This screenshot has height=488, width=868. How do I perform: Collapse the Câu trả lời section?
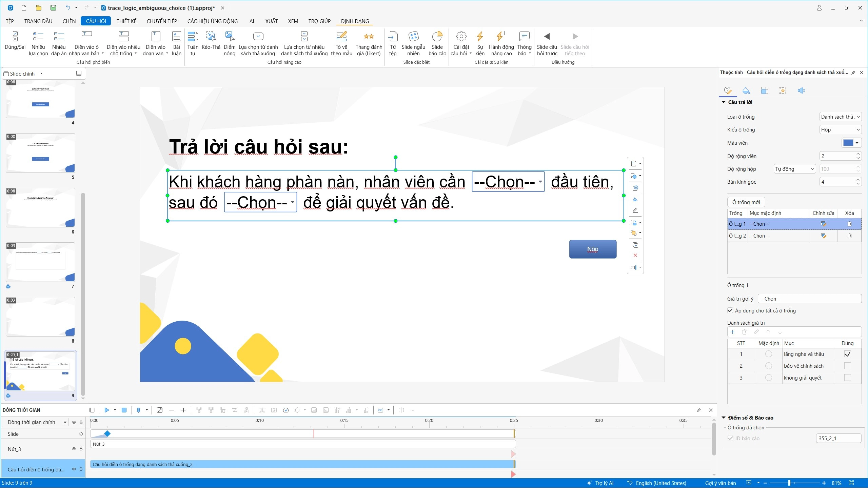tap(724, 102)
